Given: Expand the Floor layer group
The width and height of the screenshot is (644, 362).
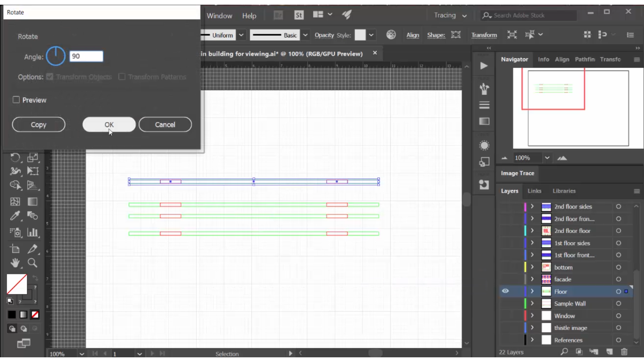Looking at the screenshot, I should 533,291.
